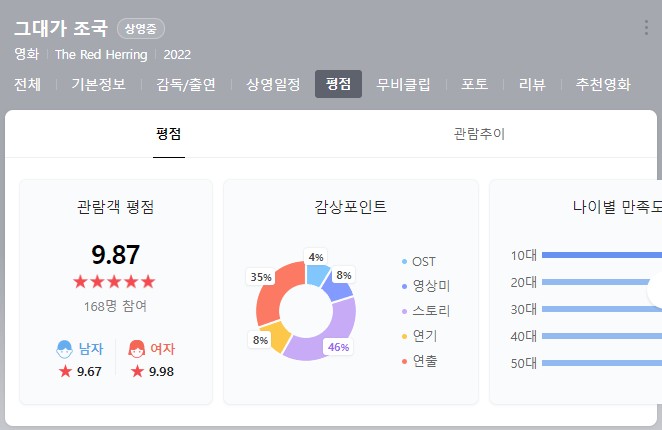Click the next-card arrow on right edge
The width and height of the screenshot is (662, 430).
(655, 292)
